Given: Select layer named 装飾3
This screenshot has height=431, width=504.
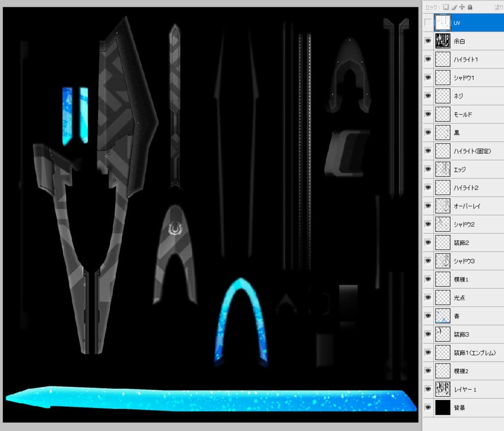Looking at the screenshot, I should (461, 334).
